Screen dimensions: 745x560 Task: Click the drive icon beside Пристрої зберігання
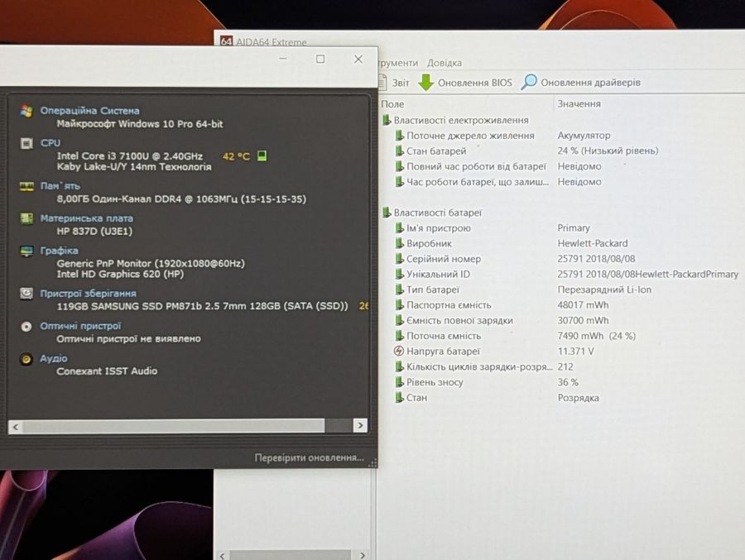point(26,294)
